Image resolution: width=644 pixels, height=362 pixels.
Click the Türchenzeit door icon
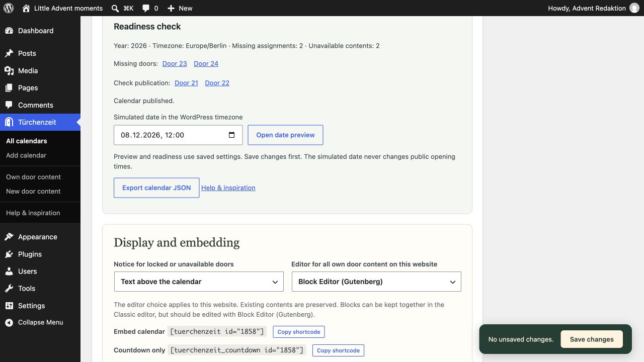[x=9, y=122]
